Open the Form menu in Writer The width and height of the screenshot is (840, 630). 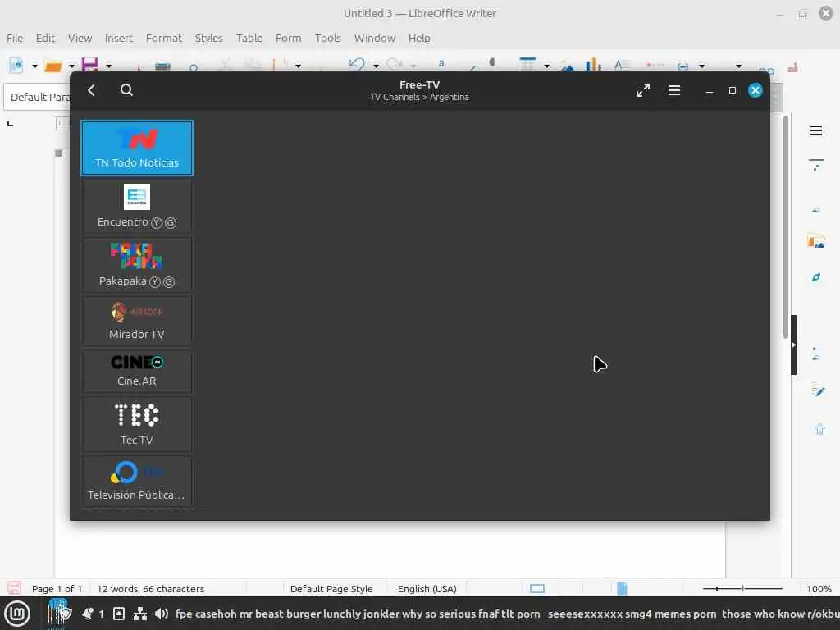tap(288, 38)
